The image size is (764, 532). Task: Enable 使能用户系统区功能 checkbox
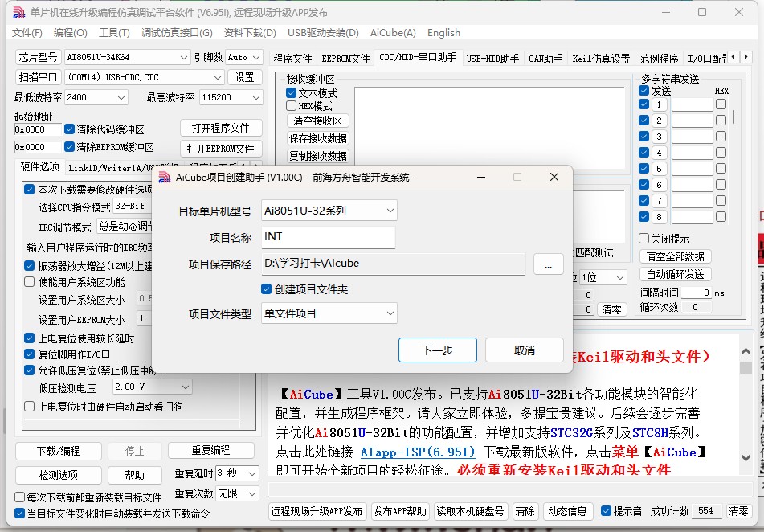coord(29,282)
